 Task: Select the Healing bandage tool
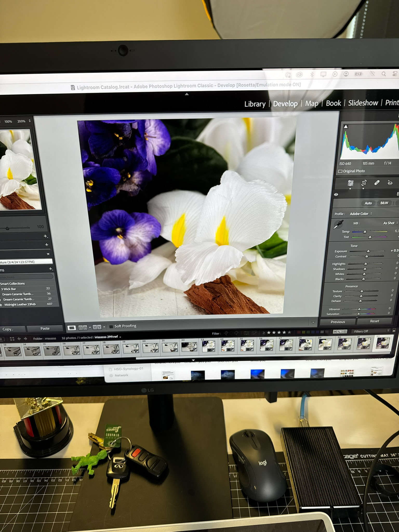[x=377, y=183]
